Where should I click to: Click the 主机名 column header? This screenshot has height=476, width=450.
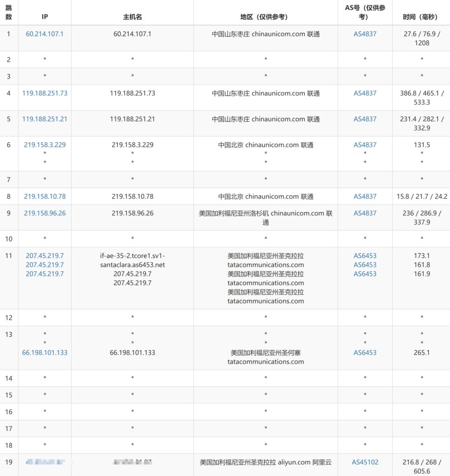pos(132,17)
